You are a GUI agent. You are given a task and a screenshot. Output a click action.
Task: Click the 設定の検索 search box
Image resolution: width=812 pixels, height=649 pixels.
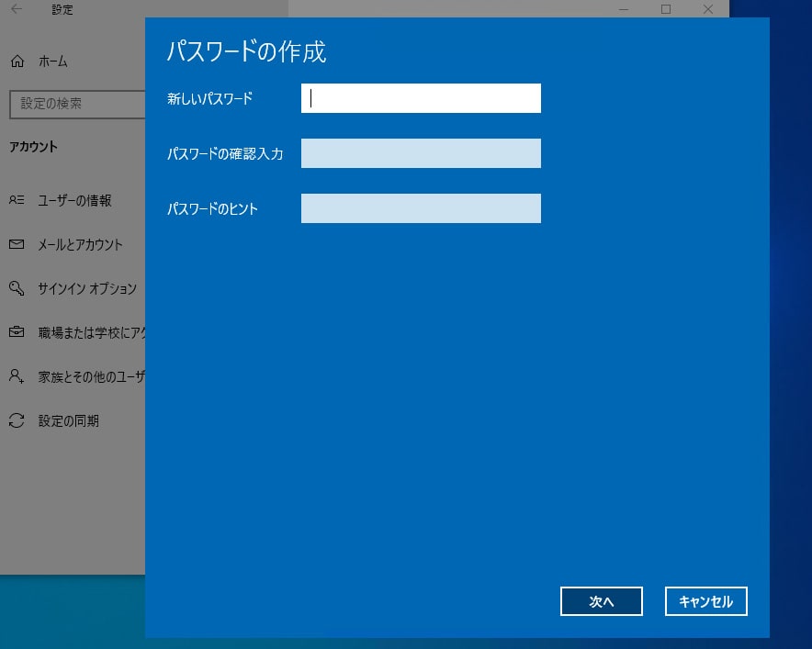pyautogui.click(x=77, y=104)
